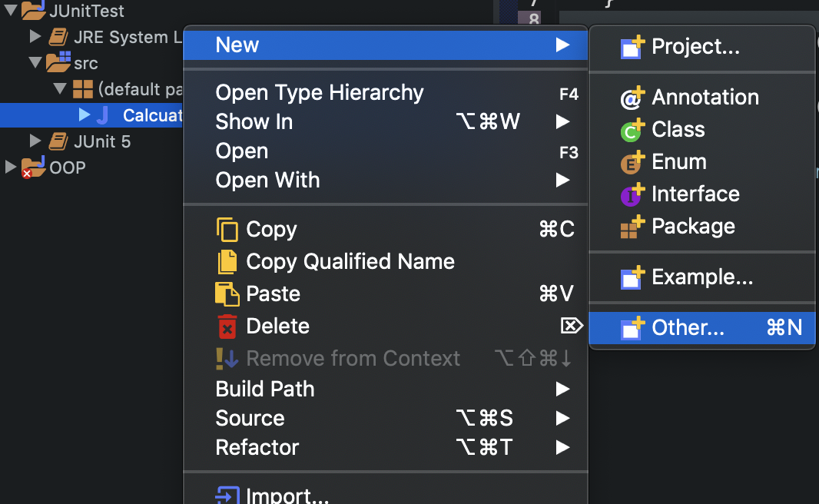819x504 pixels.
Task: Click the Copy Qualified Name icon
Action: pyautogui.click(x=227, y=262)
